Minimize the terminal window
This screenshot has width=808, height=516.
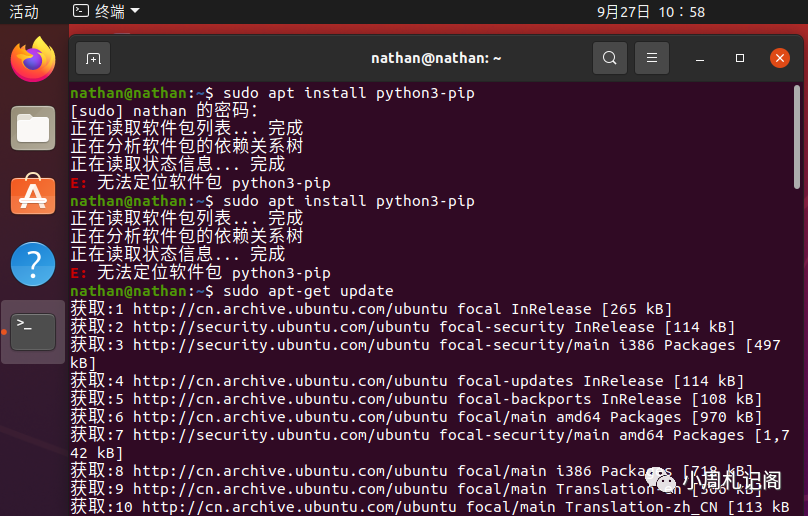pyautogui.click(x=700, y=58)
